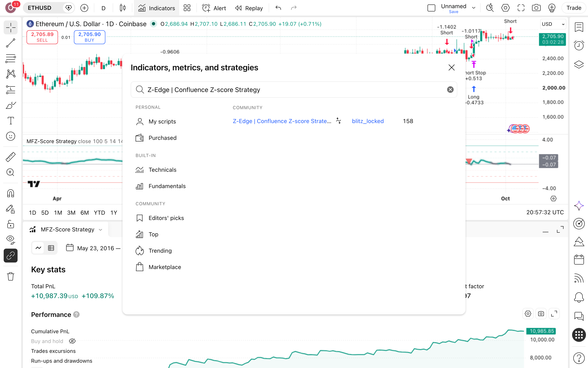588x368 pixels.
Task: Close the Indicators dialog
Action: point(451,67)
